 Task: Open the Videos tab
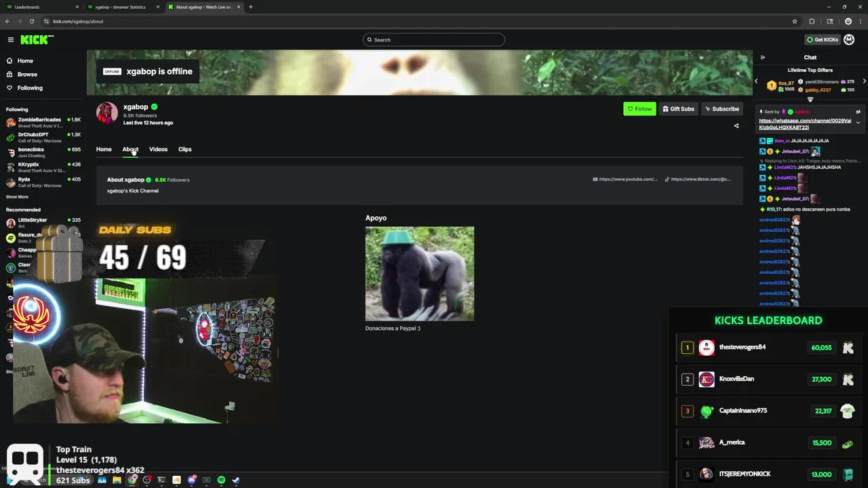(x=158, y=149)
